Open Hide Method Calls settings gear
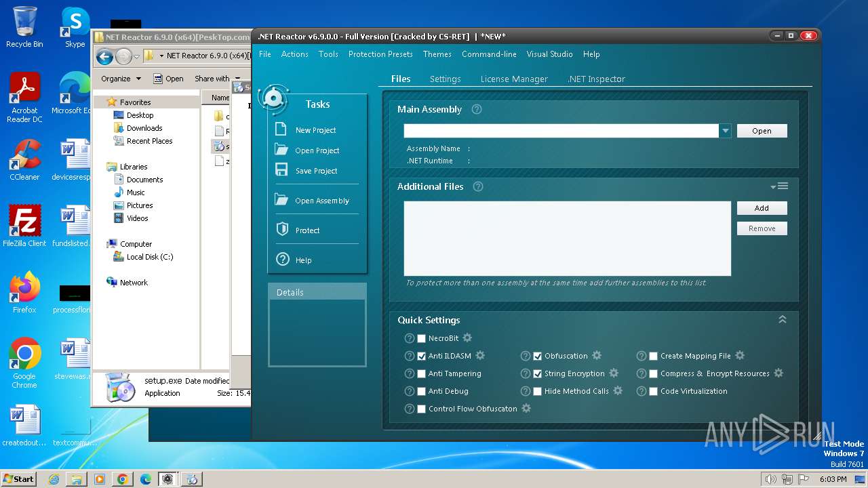 618,390
